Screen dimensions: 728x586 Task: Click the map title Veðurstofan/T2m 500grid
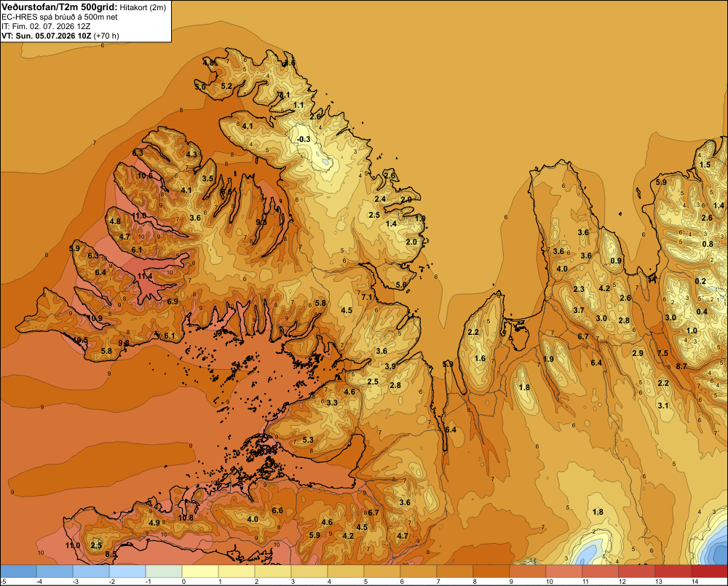(x=59, y=7)
